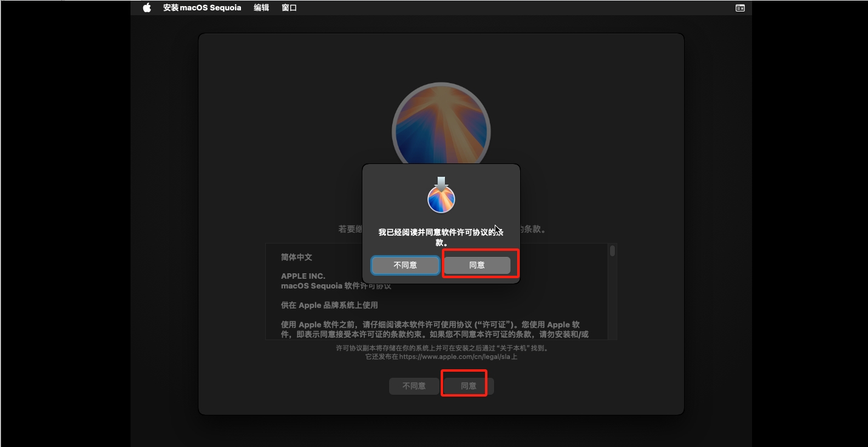Click the license text scrollbar handle
The width and height of the screenshot is (868, 447).
pyautogui.click(x=612, y=251)
